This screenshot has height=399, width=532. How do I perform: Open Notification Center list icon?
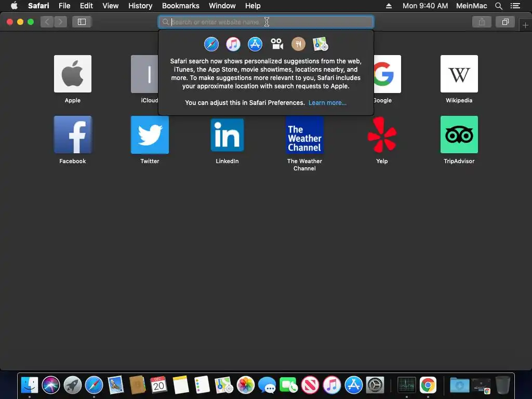tap(515, 6)
